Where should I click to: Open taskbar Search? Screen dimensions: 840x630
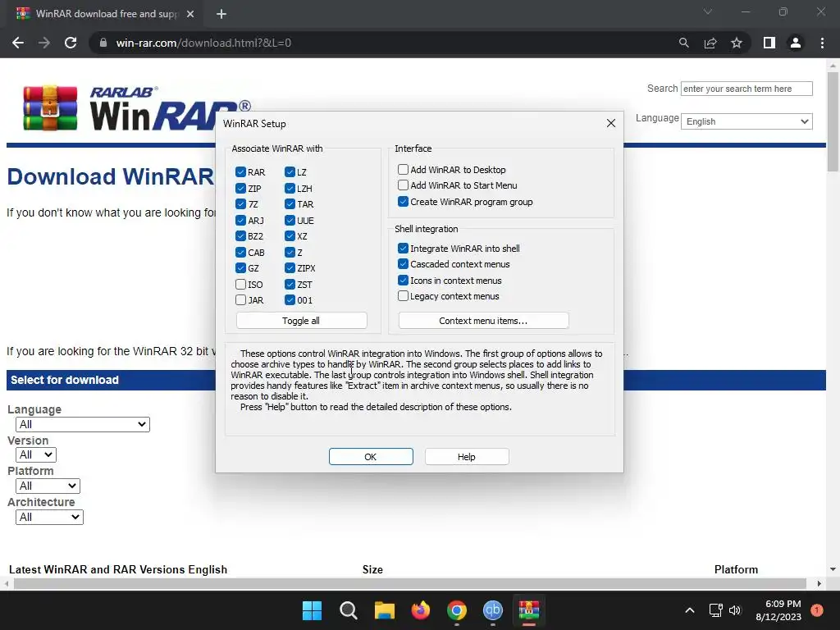348,610
